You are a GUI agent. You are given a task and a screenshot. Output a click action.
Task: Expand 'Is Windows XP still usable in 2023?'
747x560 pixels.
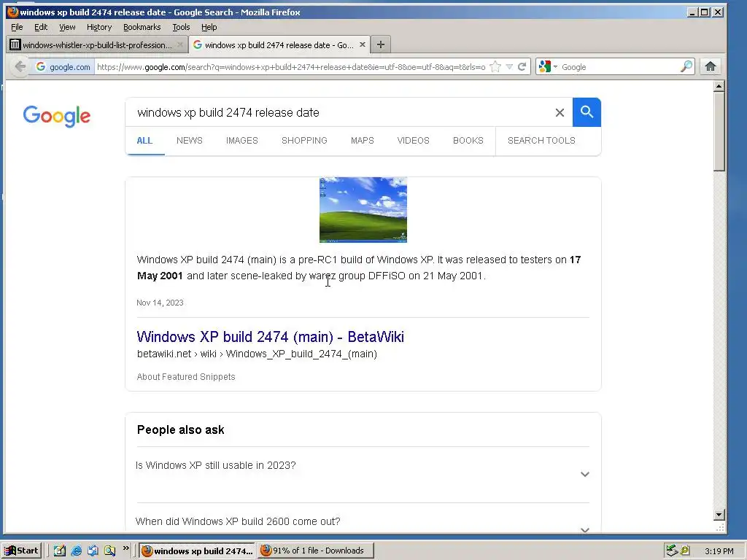[363, 474]
